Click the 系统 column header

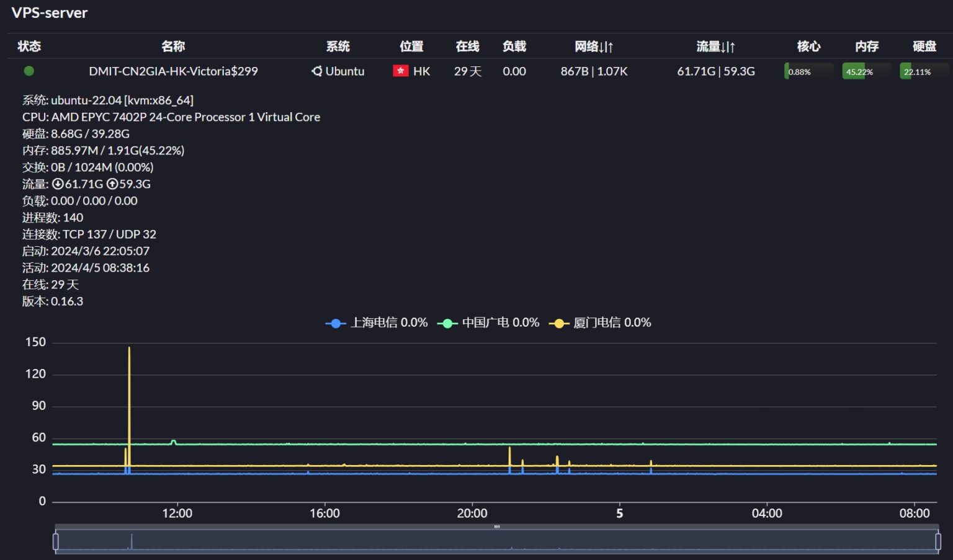coord(338,46)
